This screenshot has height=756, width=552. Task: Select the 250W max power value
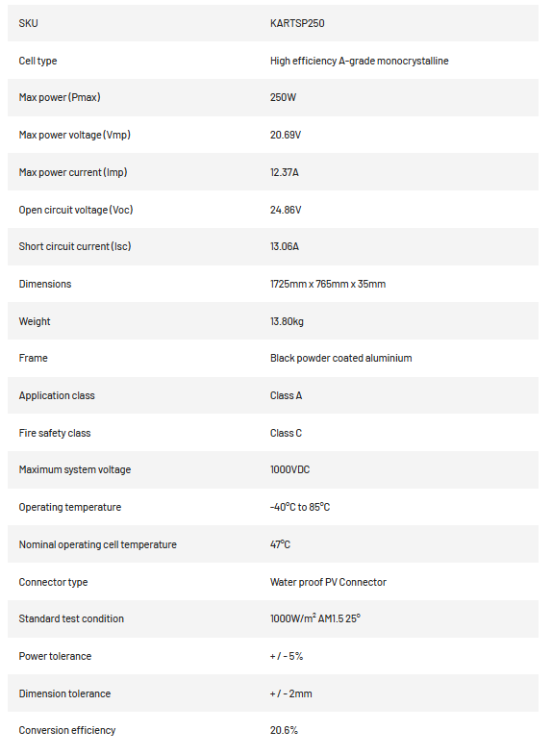(x=283, y=97)
